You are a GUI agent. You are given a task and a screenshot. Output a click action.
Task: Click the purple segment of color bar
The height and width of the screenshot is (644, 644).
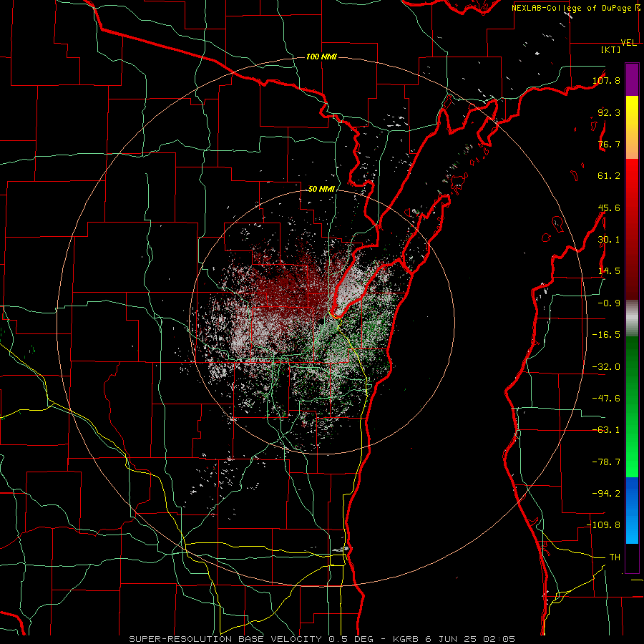coord(632,79)
